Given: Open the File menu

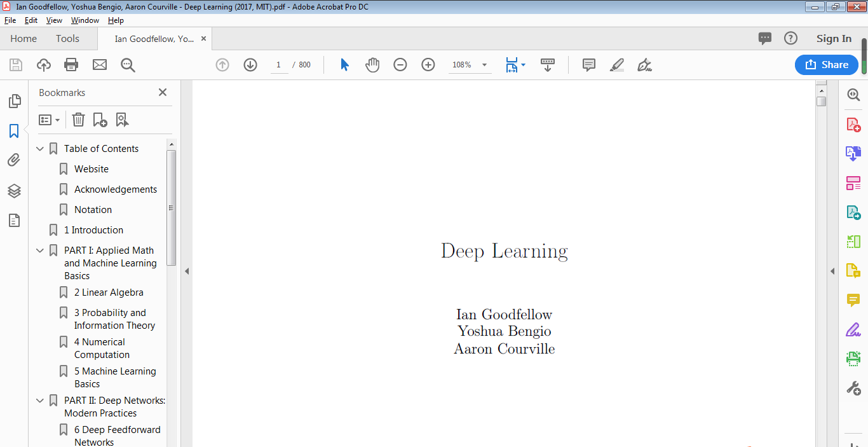Looking at the screenshot, I should click(10, 20).
